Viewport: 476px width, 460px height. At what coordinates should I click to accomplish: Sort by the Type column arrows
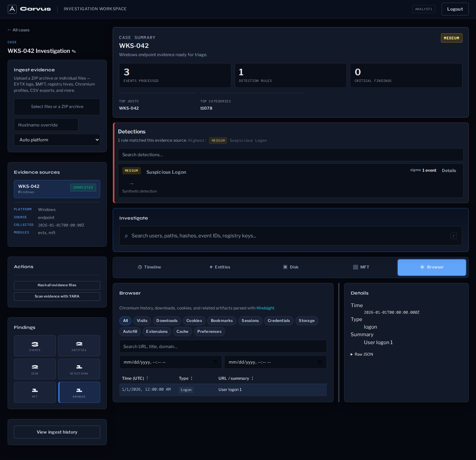tap(191, 378)
